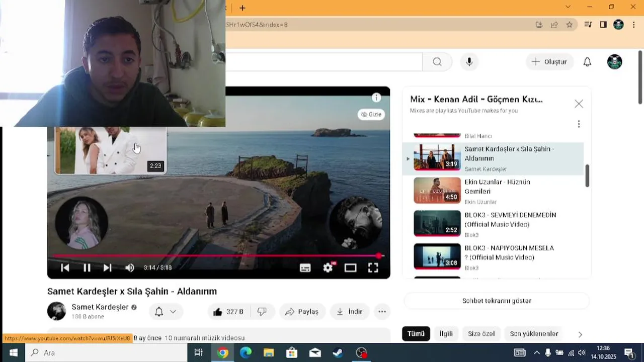Go to the previous video in the player

coord(65,268)
